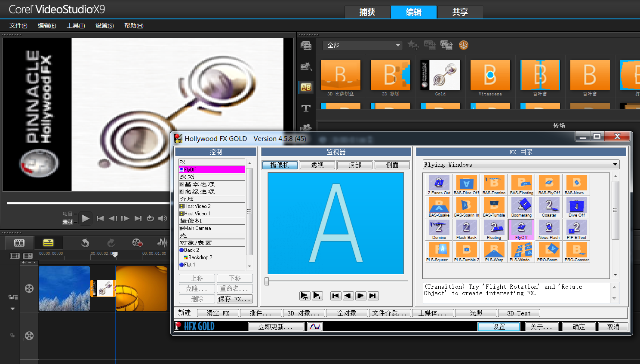Image resolution: width=640 pixels, height=364 pixels.
Task: Open the instant project library icon
Action: [x=306, y=66]
